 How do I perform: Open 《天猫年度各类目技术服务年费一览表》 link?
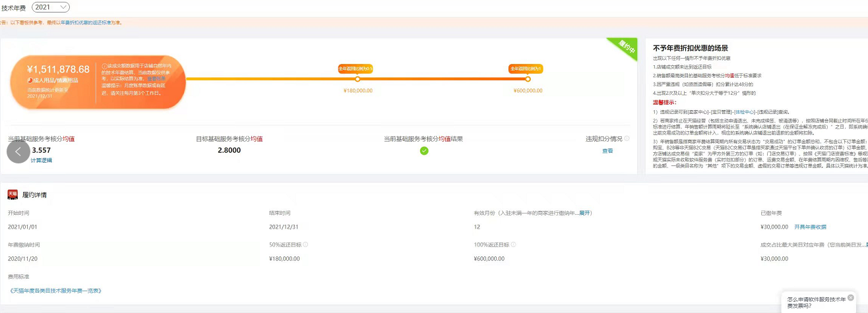[55, 291]
